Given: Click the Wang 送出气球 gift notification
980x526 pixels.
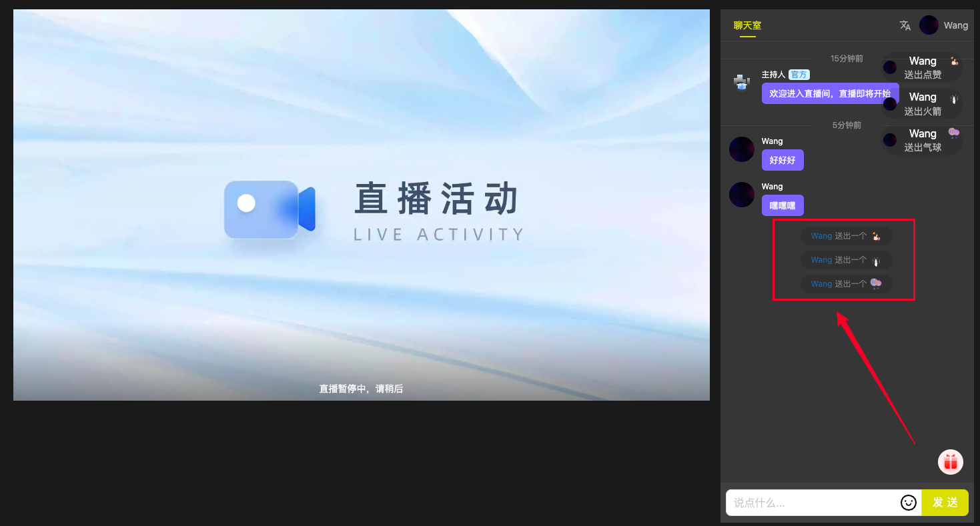Looking at the screenshot, I should click(923, 141).
